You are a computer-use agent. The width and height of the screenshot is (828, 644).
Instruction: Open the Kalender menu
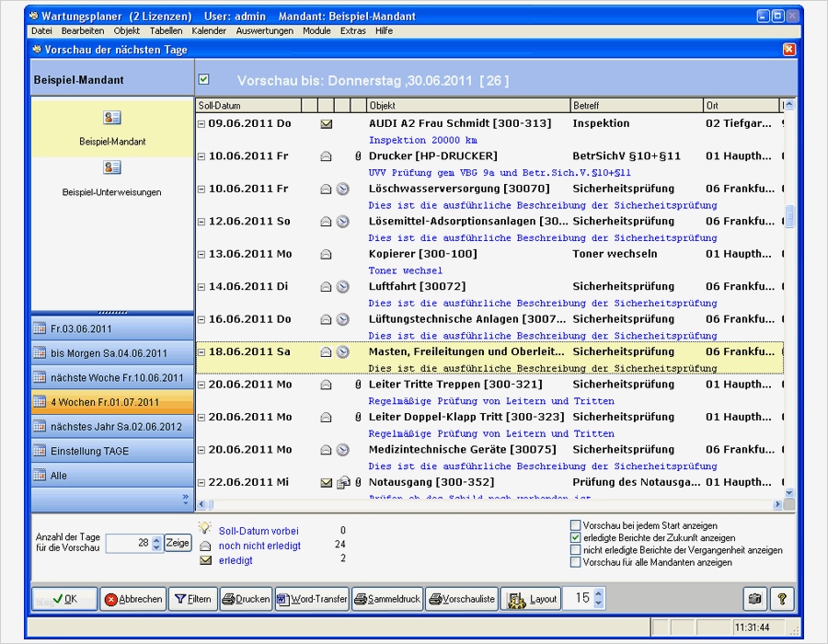click(x=209, y=30)
